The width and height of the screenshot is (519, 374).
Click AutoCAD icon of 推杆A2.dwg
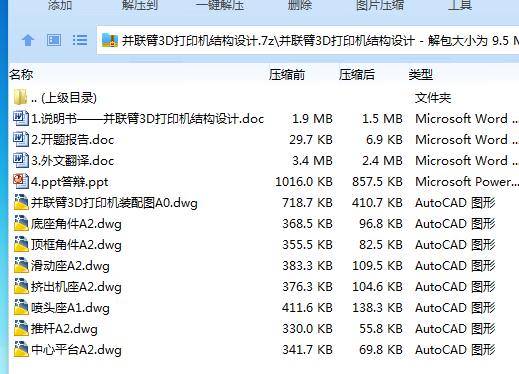21,328
